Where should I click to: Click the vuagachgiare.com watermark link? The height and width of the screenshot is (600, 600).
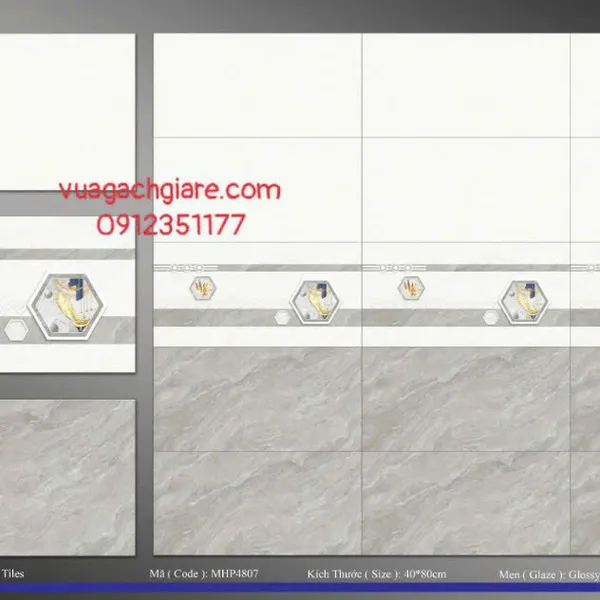[169, 190]
